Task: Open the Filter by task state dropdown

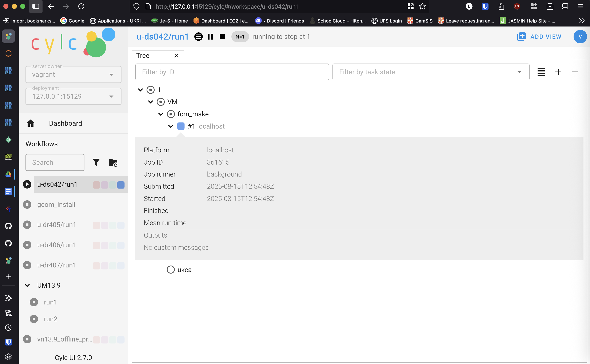Action: pyautogui.click(x=431, y=72)
